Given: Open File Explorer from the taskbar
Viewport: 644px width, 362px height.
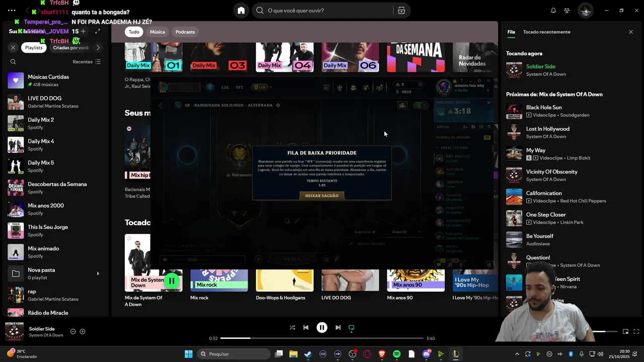Looking at the screenshot, I should pyautogui.click(x=293, y=354).
